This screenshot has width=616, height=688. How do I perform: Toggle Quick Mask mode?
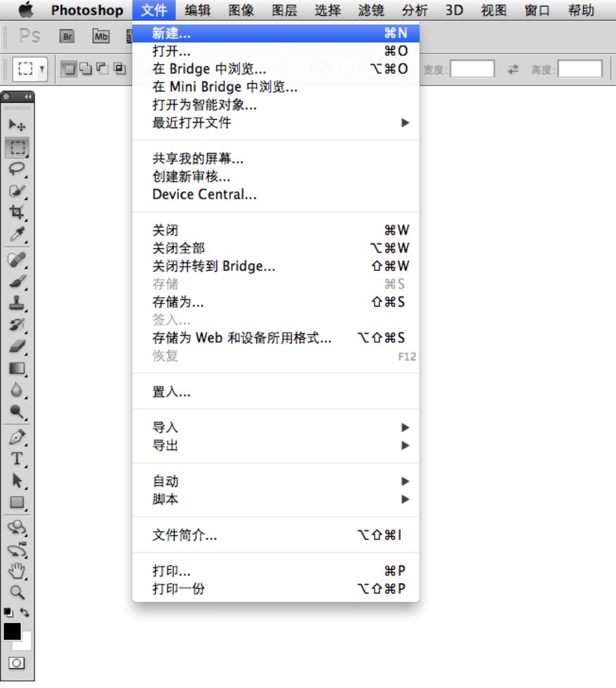click(x=17, y=663)
